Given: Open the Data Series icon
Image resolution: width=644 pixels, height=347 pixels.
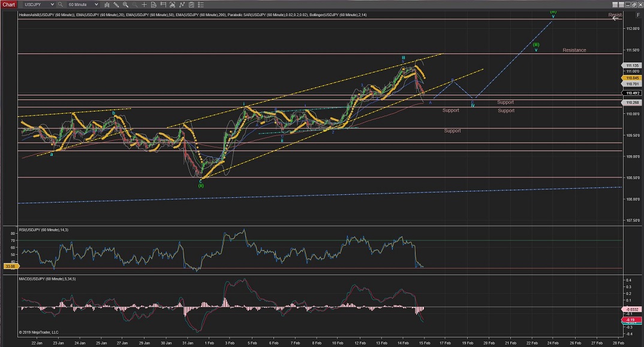Looking at the screenshot, I should [154, 4].
